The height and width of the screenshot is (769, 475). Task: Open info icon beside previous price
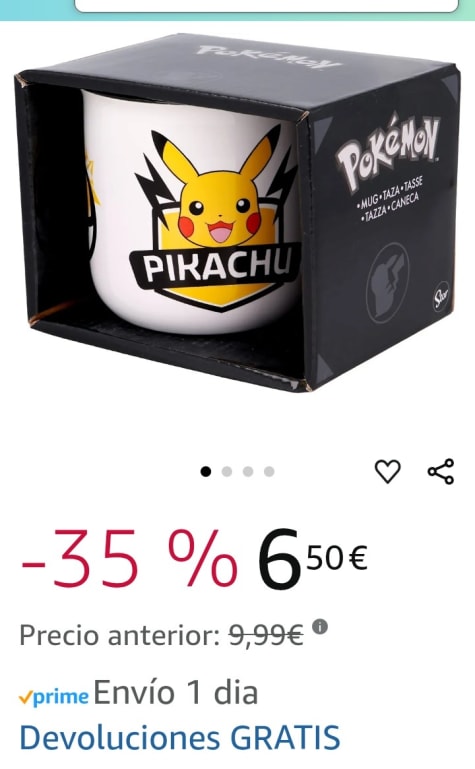tap(320, 627)
